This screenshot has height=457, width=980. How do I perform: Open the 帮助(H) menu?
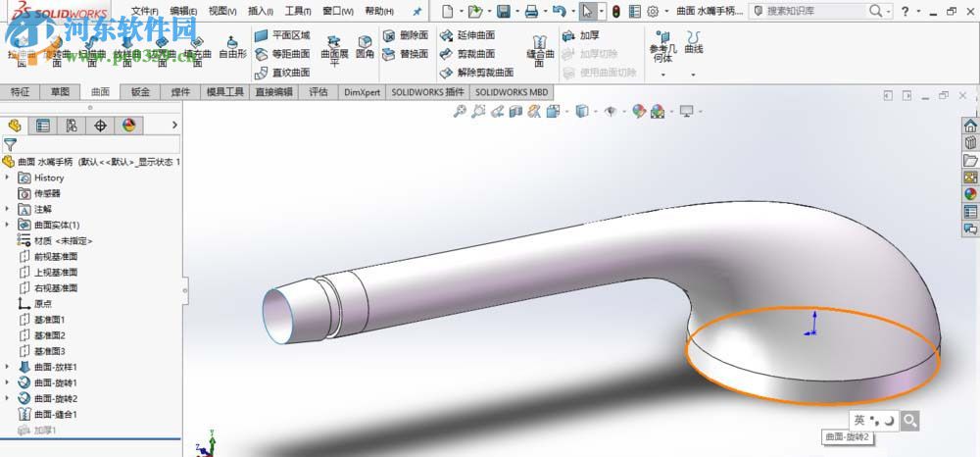point(379,11)
